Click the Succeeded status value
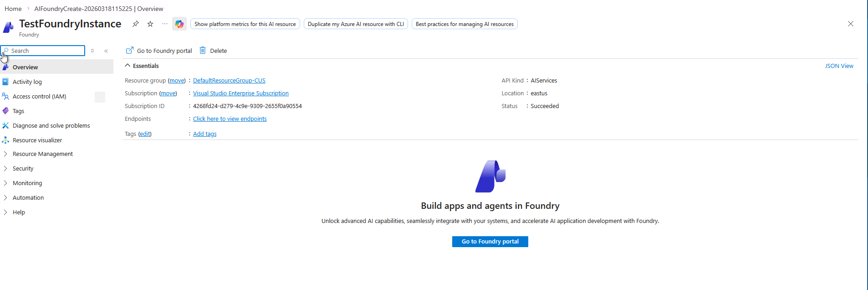868x290 pixels. (x=545, y=106)
